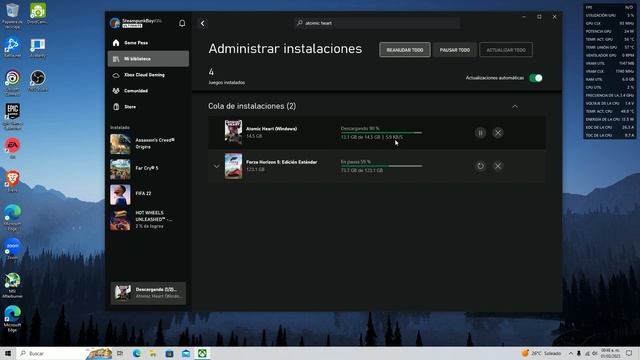Open Epic Games Launcher desktop shortcut
The width and height of the screenshot is (640, 360).
tap(12, 117)
